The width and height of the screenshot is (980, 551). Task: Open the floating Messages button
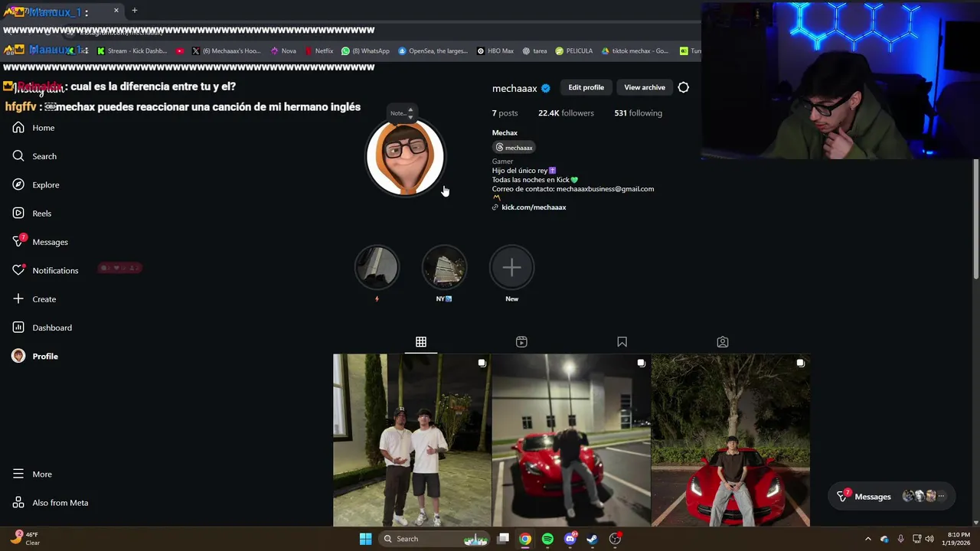point(891,497)
